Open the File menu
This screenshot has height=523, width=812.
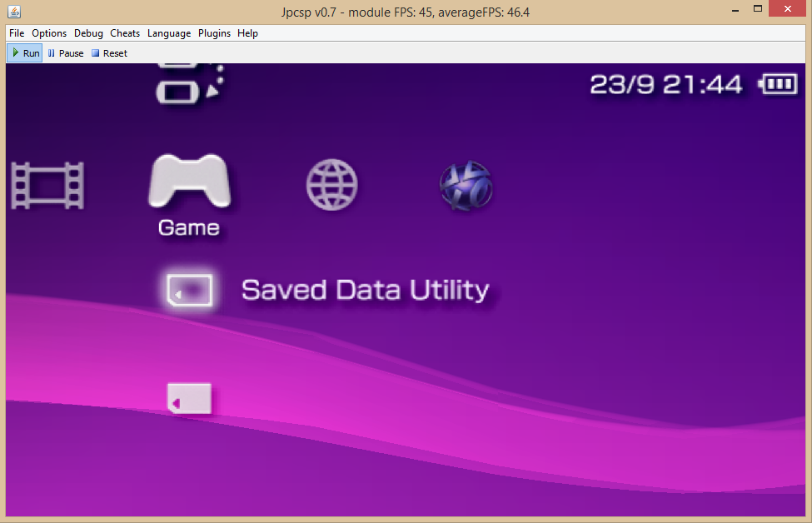tap(17, 33)
